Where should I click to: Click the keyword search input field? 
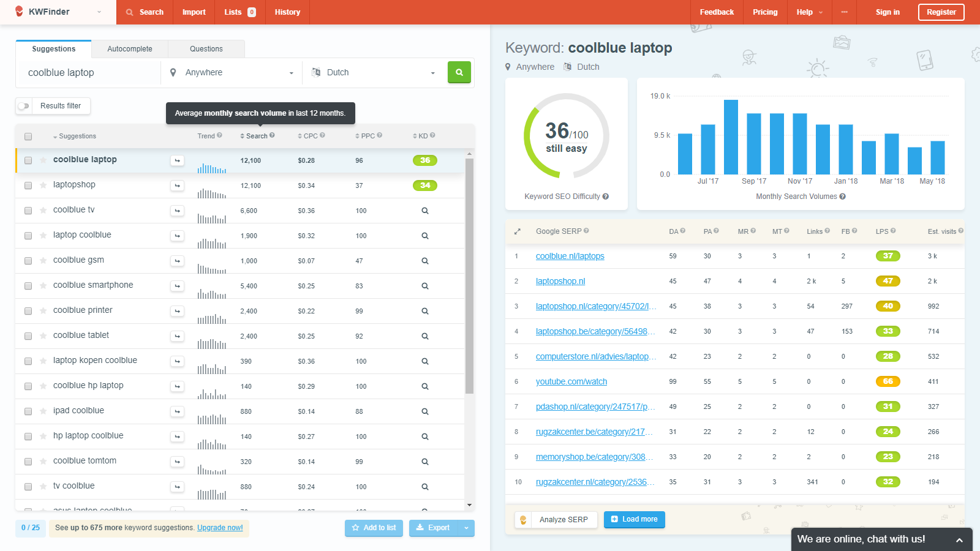point(88,72)
